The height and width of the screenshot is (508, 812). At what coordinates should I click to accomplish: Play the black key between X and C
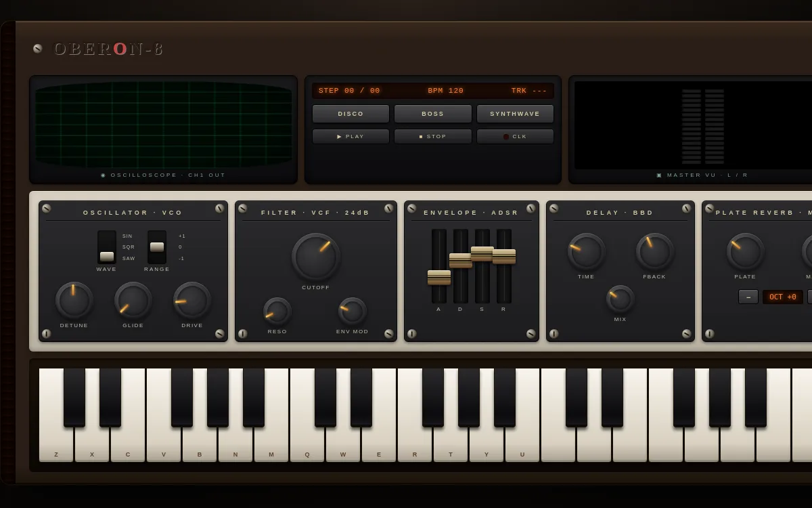[110, 398]
